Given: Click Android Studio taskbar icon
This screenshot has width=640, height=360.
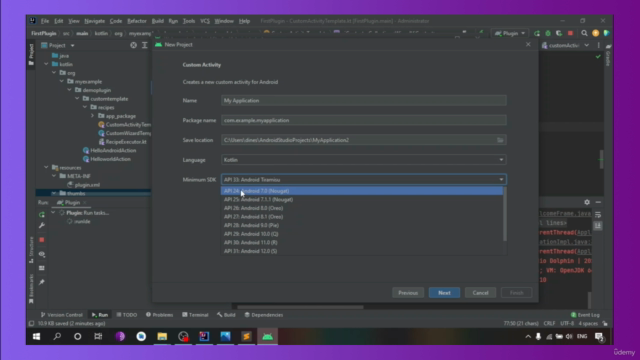Looking at the screenshot, I should click(x=267, y=336).
